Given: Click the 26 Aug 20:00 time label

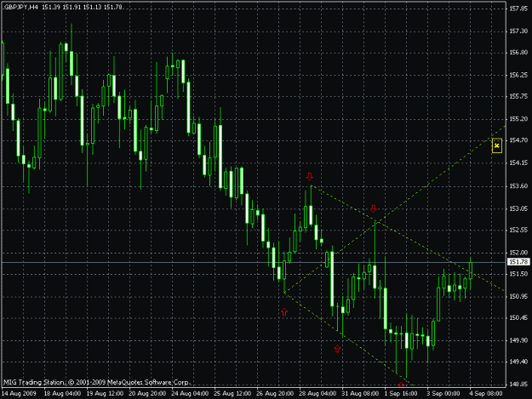Looking at the screenshot, I should coord(275,394).
